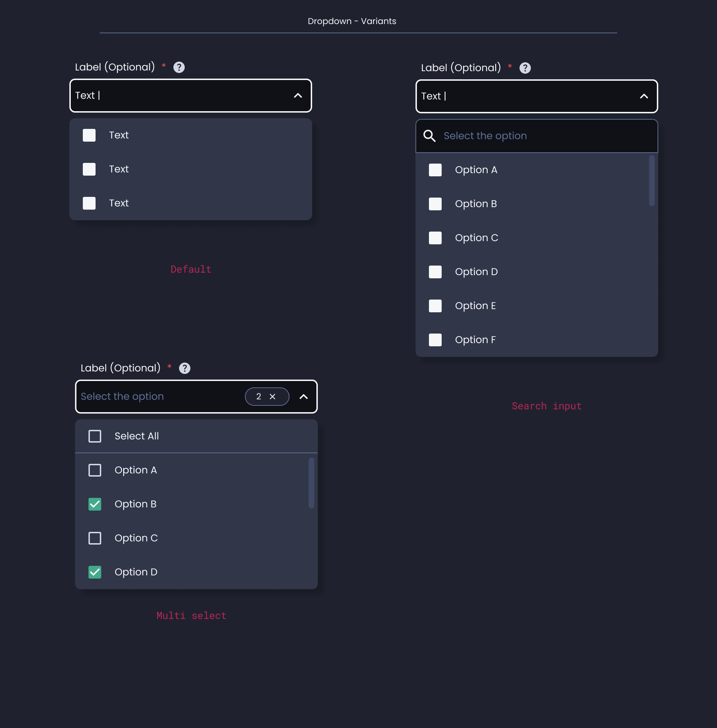Viewport: 717px width, 728px height.
Task: Collapse Default dropdown with chevron arrow
Action: (298, 96)
